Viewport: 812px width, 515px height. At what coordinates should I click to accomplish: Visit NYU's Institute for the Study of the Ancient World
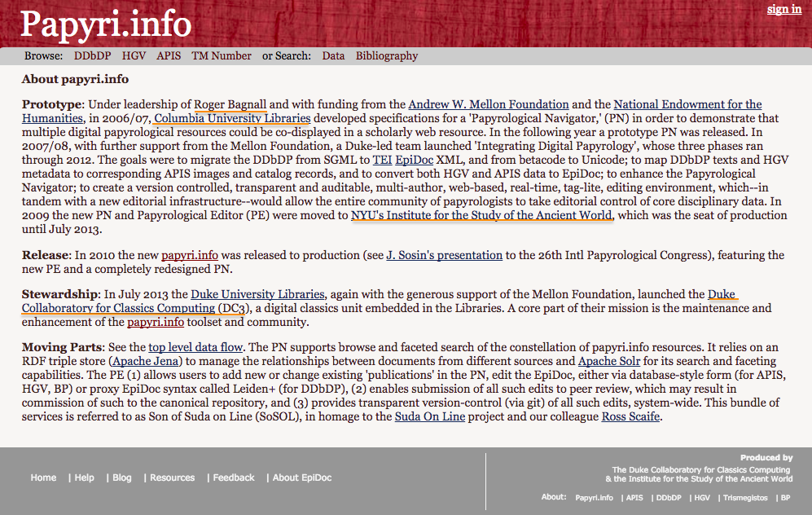(x=481, y=215)
